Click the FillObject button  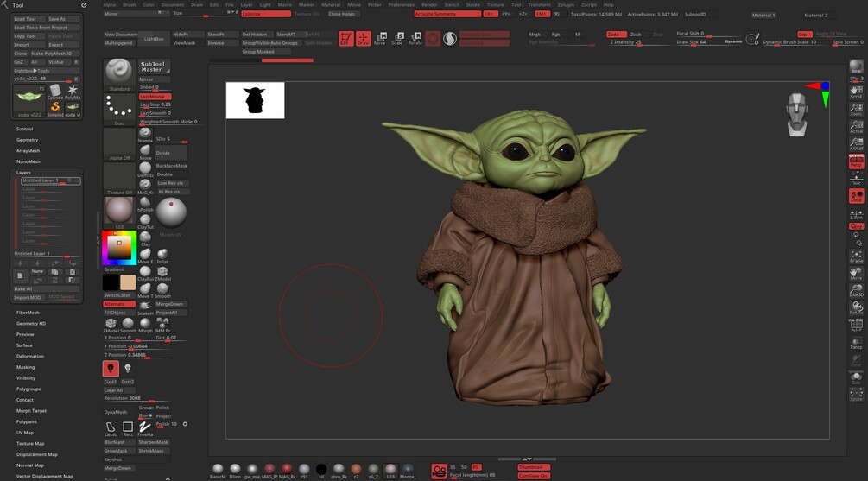(118, 313)
